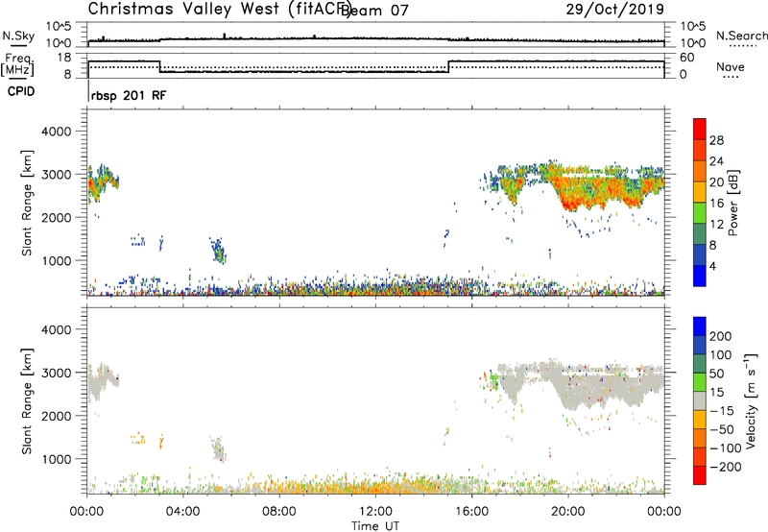Click the velocity backscatter band near 21:00 UT
The height and width of the screenshot is (532, 768).
(595, 387)
